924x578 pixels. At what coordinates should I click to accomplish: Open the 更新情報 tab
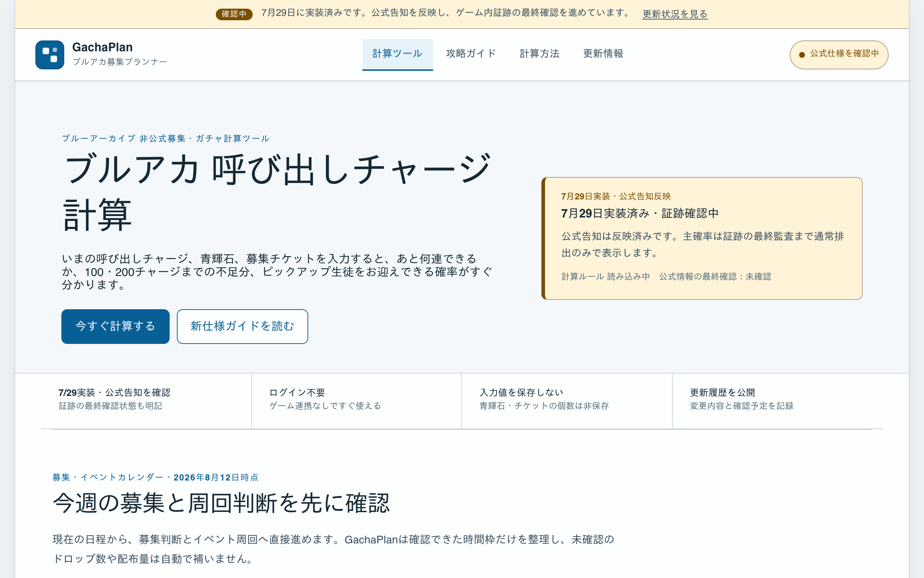tap(603, 54)
